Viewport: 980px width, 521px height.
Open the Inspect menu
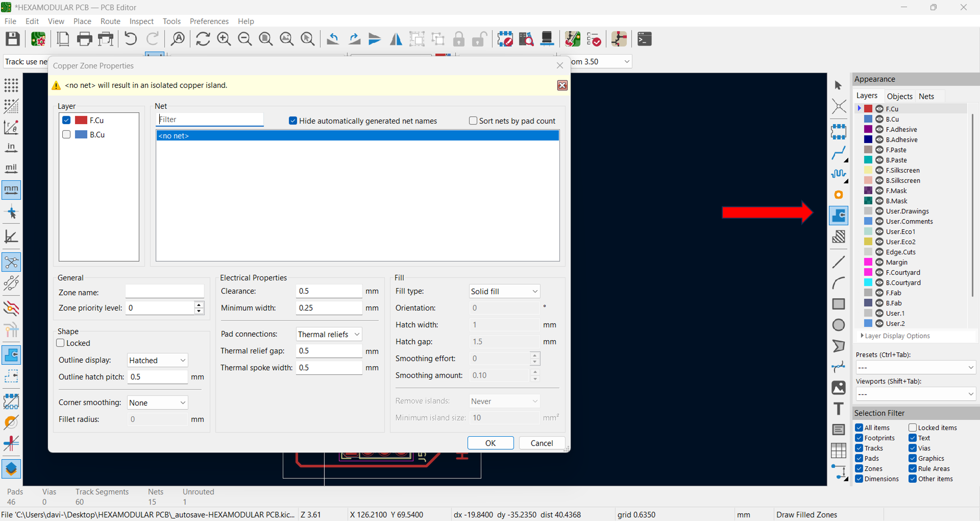coord(141,21)
